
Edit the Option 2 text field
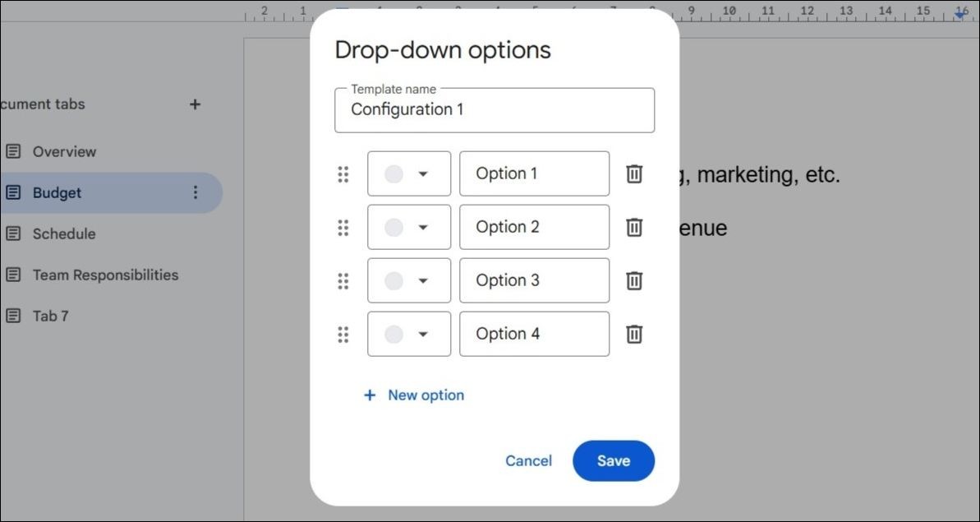(535, 227)
